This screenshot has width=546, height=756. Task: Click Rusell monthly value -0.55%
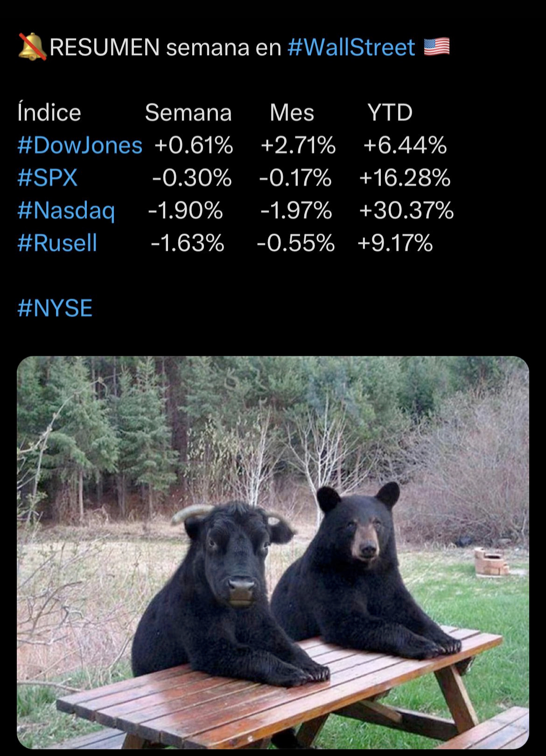click(x=296, y=243)
